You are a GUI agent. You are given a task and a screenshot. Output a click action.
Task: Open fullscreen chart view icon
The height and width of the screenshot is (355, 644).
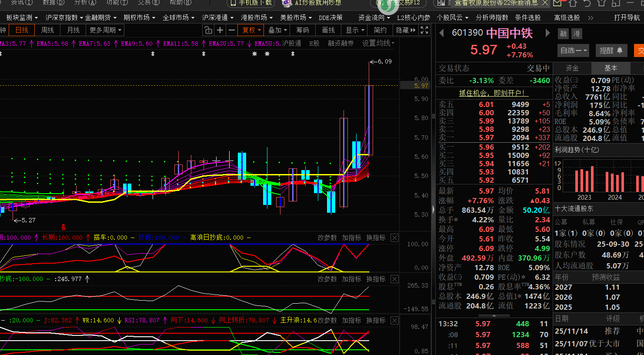[x=424, y=30]
